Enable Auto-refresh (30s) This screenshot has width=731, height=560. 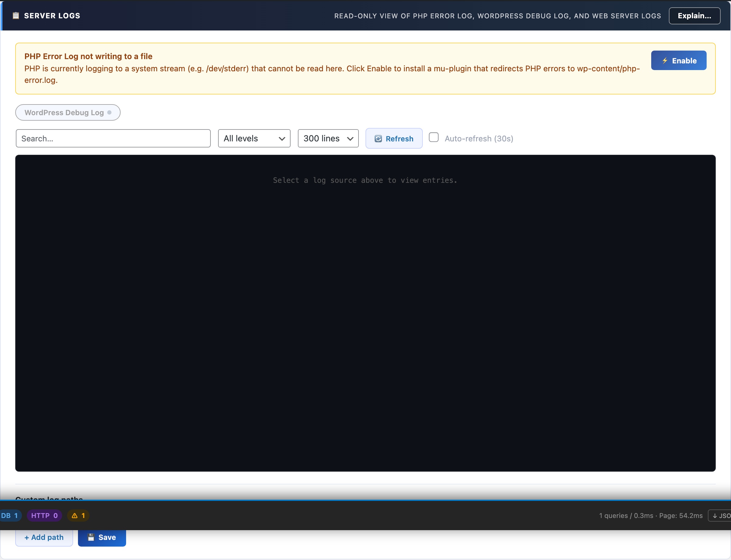click(434, 137)
